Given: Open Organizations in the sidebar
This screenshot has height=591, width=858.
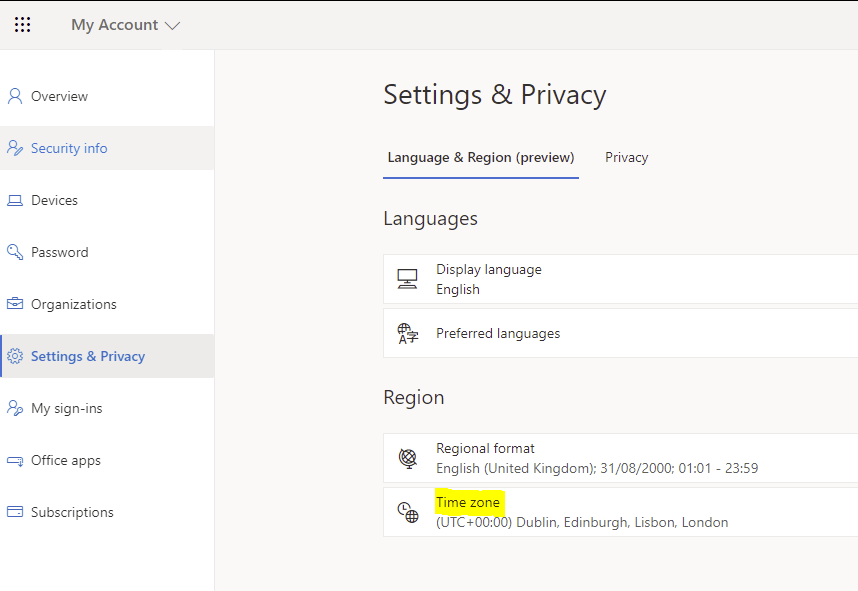Looking at the screenshot, I should pos(107,304).
